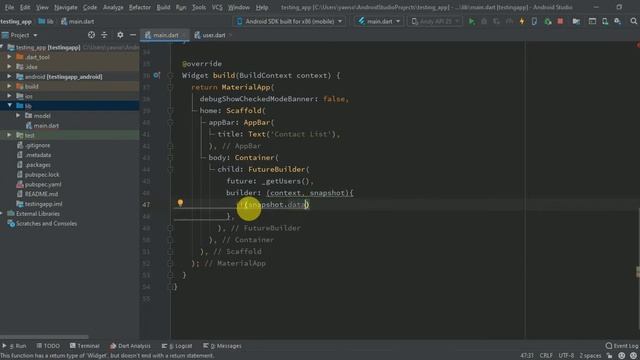Click the Run with Coverage icon

[x=497, y=21]
